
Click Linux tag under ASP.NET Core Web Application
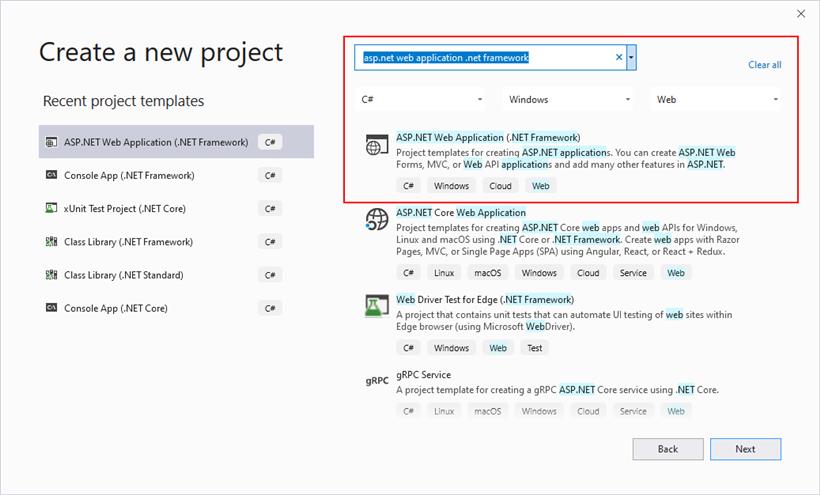tap(444, 273)
